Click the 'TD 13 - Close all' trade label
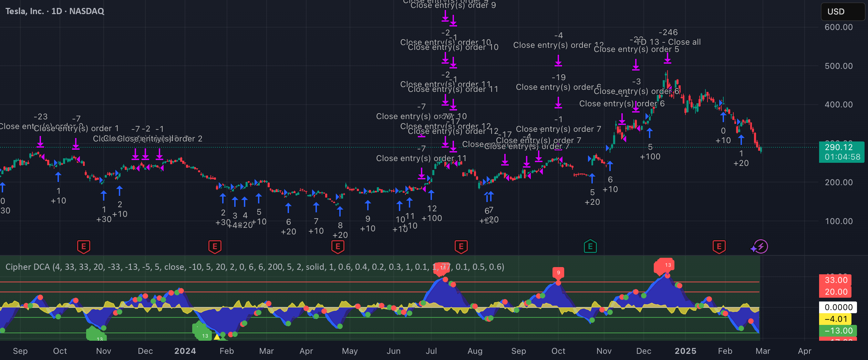Viewport: 868px width, 360px height. pos(668,42)
